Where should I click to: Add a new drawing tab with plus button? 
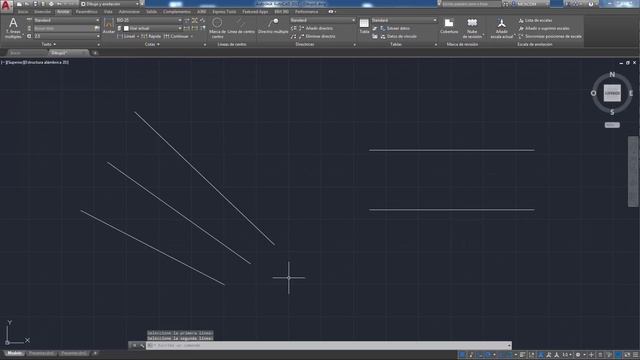[95, 53]
